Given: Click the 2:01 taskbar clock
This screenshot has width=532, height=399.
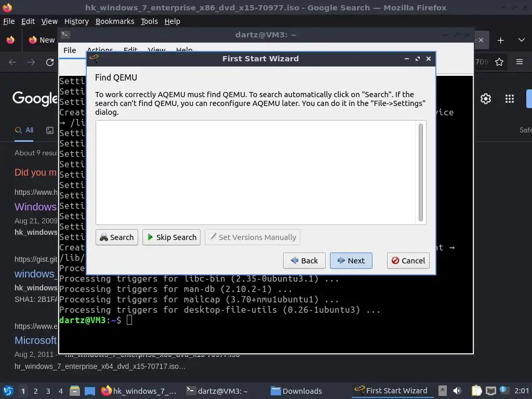Looking at the screenshot, I should pos(522,391).
